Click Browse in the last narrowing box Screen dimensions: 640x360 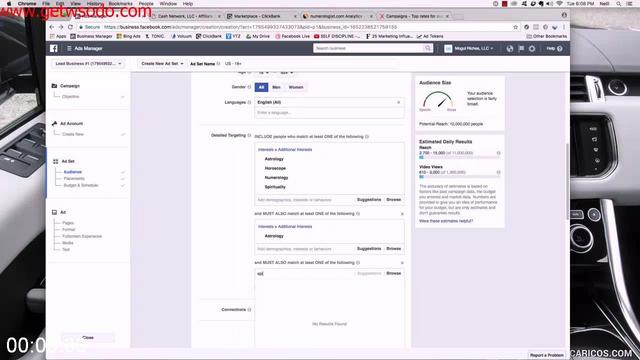tap(393, 273)
